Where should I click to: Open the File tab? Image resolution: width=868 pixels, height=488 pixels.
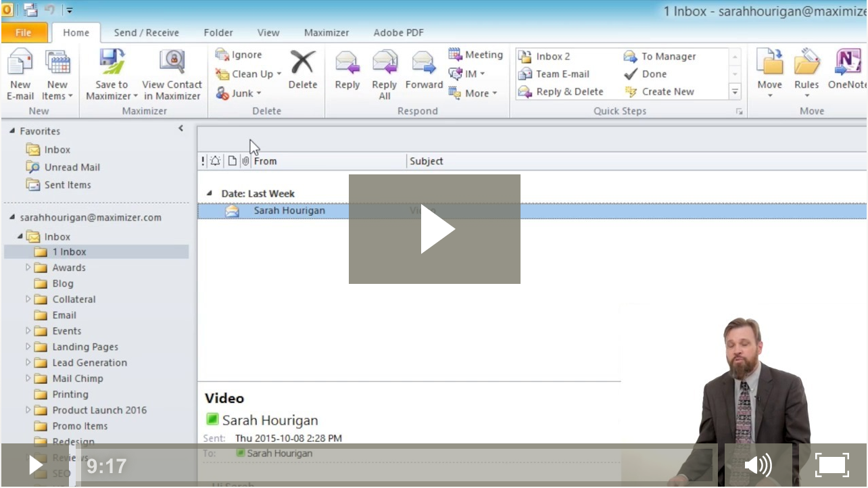click(x=24, y=32)
